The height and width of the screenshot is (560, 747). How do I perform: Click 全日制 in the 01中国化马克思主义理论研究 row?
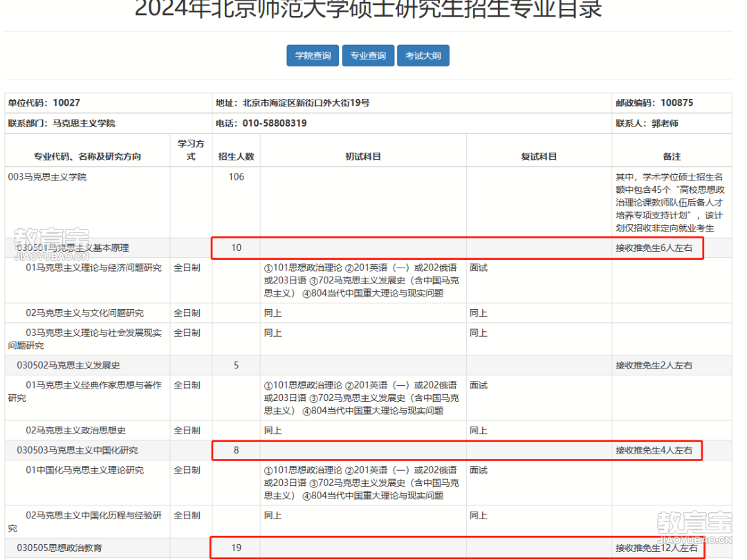point(187,470)
